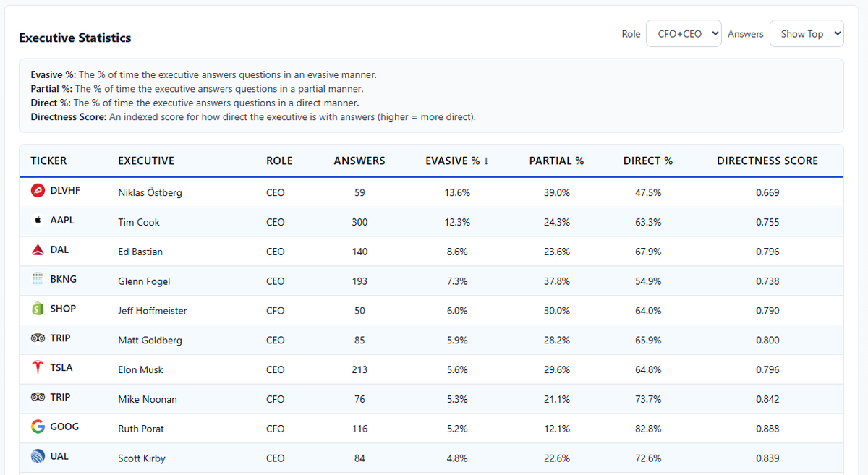
Task: Click Niklas Östberg's evasive value 13.6%
Action: pyautogui.click(x=457, y=192)
